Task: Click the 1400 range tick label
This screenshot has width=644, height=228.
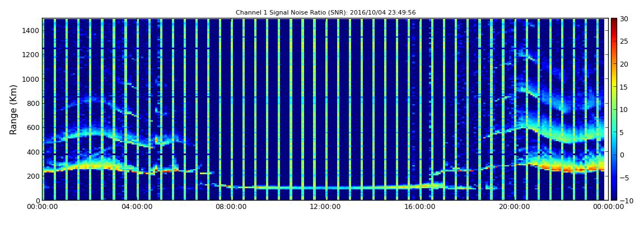Action: (31, 30)
